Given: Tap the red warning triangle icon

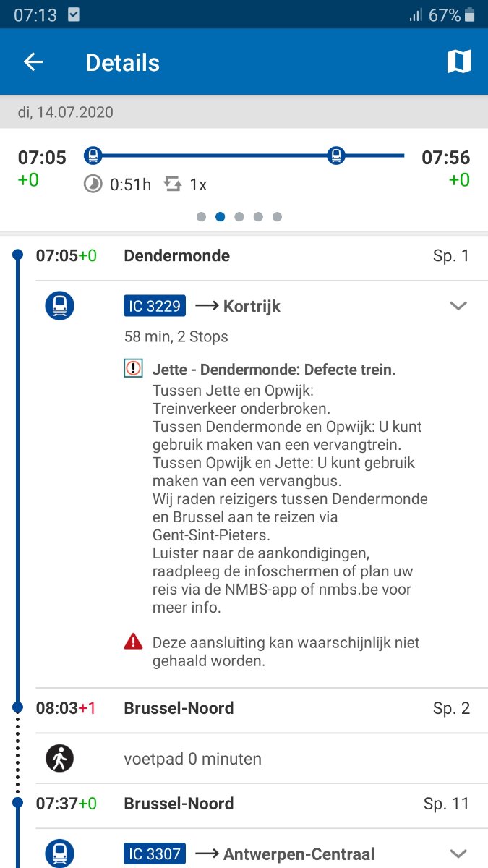Looking at the screenshot, I should pyautogui.click(x=133, y=642).
